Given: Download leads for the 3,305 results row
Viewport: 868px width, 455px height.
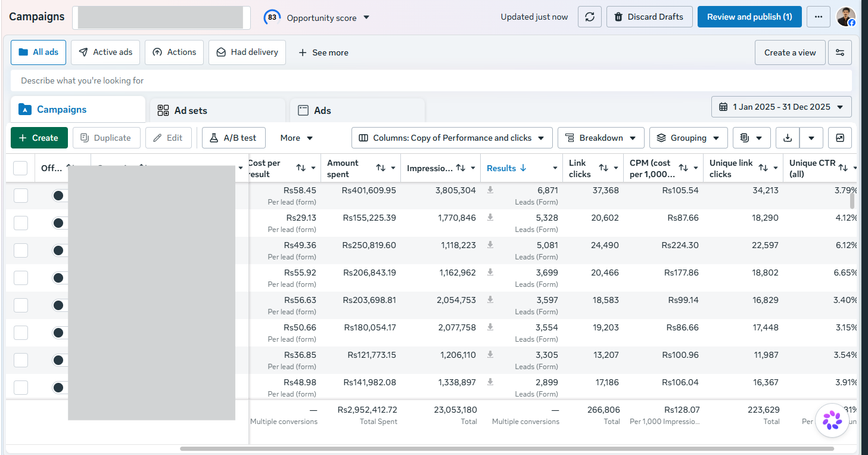Looking at the screenshot, I should pos(490,355).
